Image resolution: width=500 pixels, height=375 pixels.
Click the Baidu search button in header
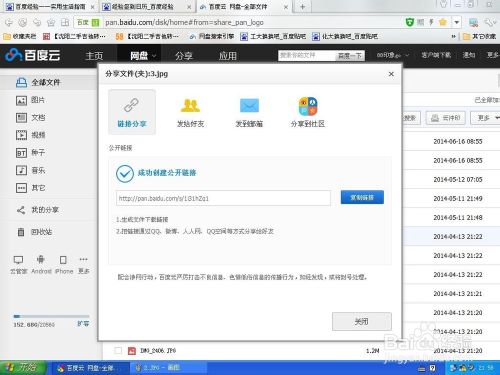click(350, 56)
